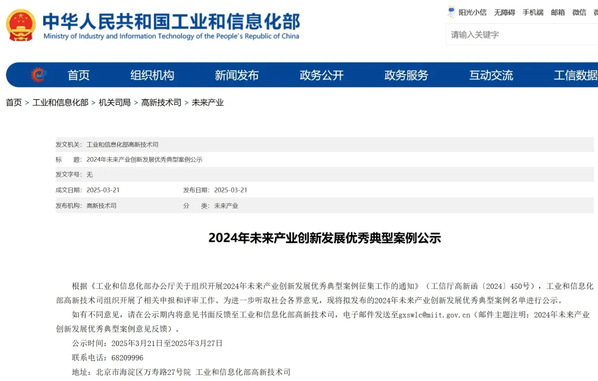
Task: Open the 邮箱 link in top bar
Action: (558, 13)
